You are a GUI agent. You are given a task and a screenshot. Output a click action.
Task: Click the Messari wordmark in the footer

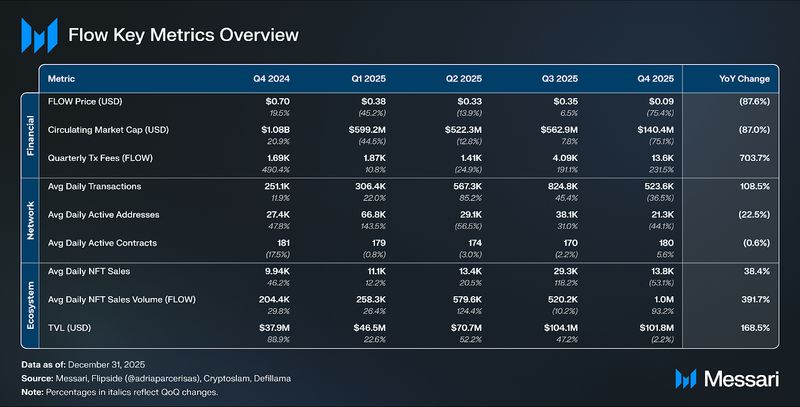point(738,377)
